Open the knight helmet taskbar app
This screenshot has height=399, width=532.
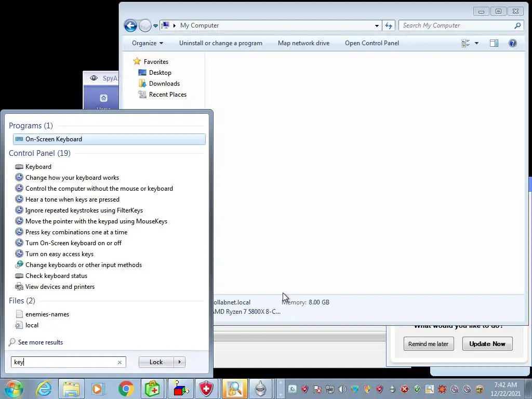[x=260, y=389]
